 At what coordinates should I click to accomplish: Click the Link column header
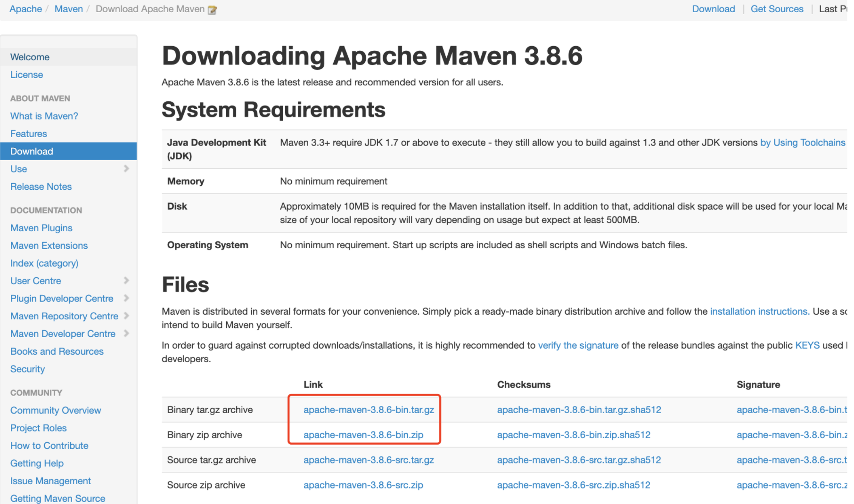pyautogui.click(x=313, y=384)
